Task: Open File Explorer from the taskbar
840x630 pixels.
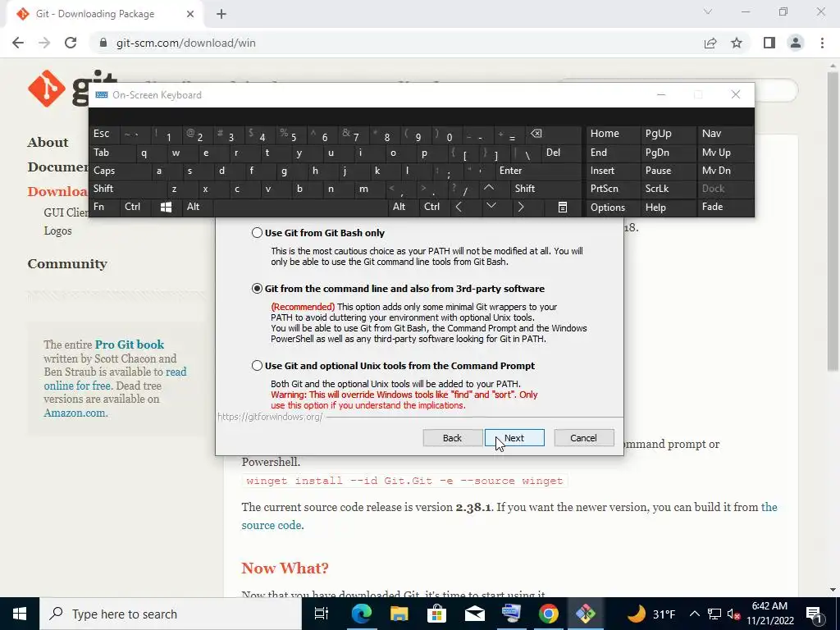Action: tap(399, 614)
